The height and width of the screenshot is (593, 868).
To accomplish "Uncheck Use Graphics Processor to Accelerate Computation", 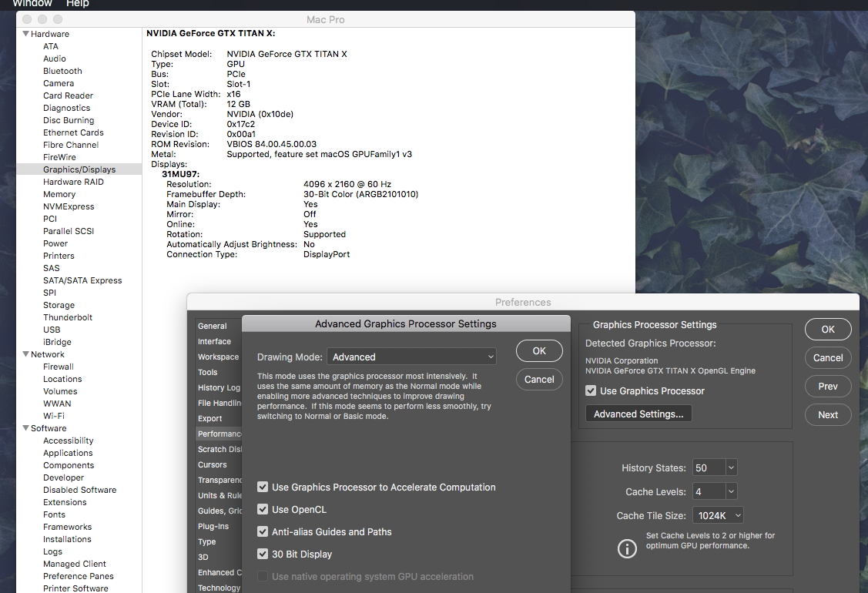I will point(263,487).
